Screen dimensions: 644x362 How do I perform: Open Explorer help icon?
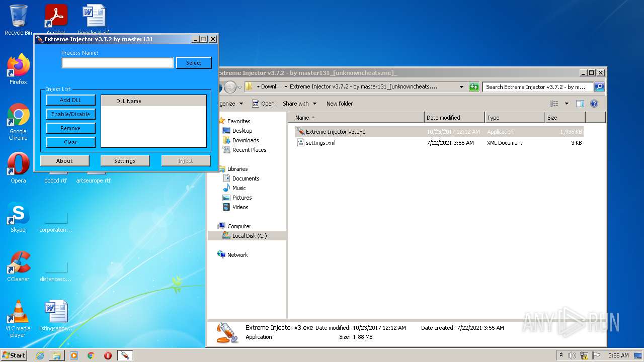click(x=594, y=104)
